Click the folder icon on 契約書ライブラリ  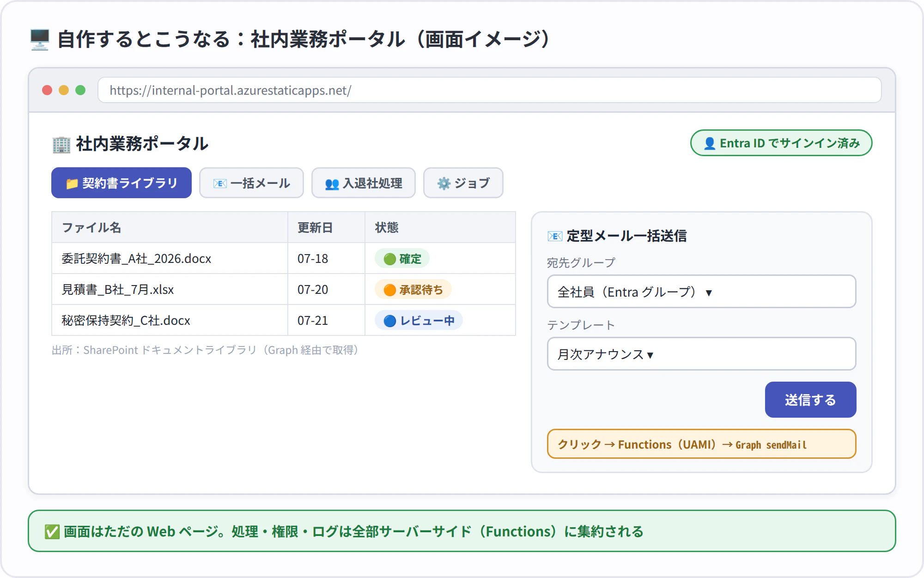coord(72,183)
